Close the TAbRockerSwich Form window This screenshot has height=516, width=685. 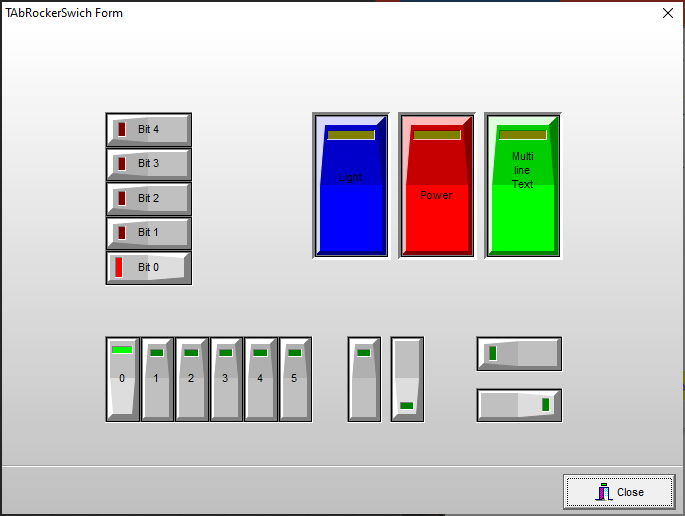click(668, 13)
